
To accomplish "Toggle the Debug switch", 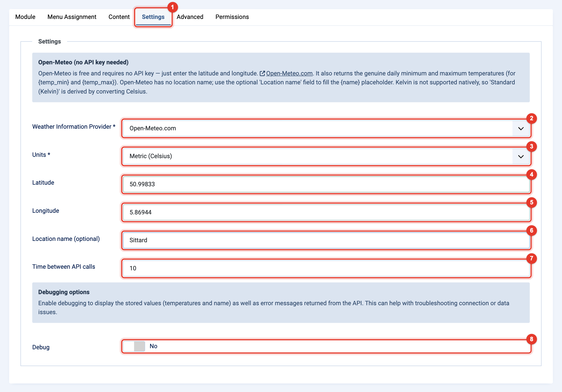I will point(134,346).
